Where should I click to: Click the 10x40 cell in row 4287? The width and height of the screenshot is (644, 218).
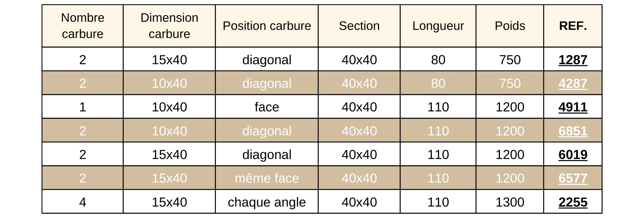point(169,83)
